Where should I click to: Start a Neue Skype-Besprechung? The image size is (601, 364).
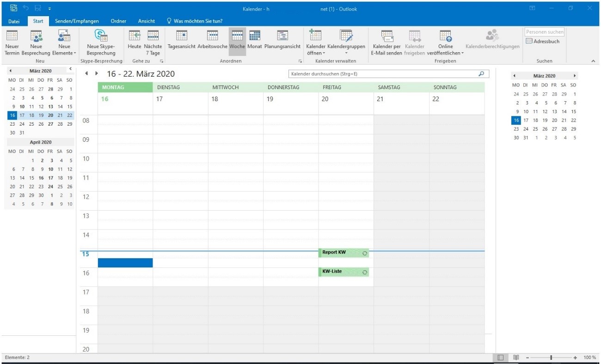(101, 42)
